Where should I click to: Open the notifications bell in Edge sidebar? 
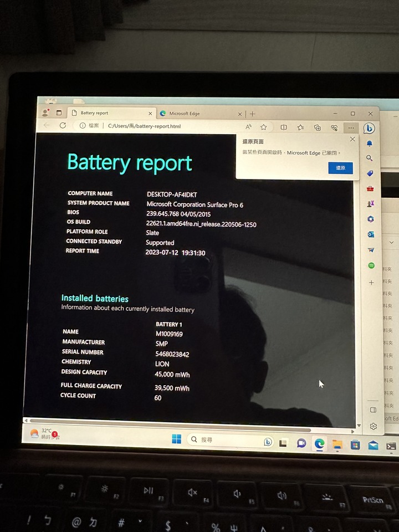pyautogui.click(x=370, y=144)
